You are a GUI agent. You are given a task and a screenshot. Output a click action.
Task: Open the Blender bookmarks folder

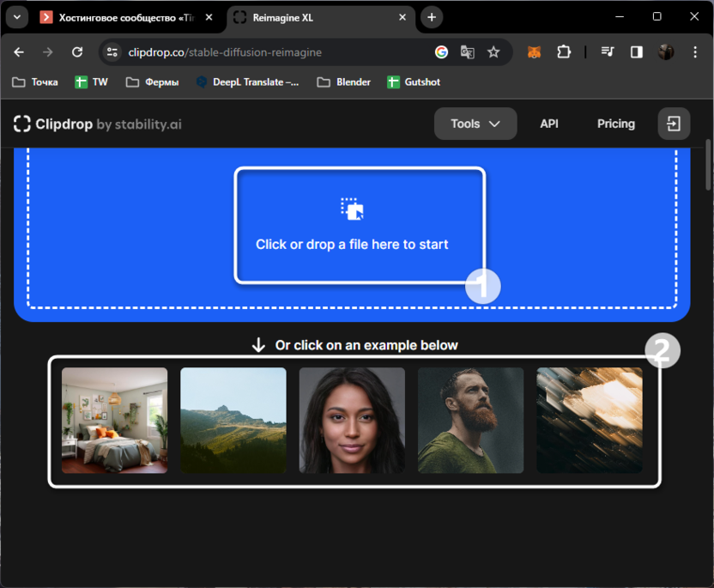[x=343, y=82]
